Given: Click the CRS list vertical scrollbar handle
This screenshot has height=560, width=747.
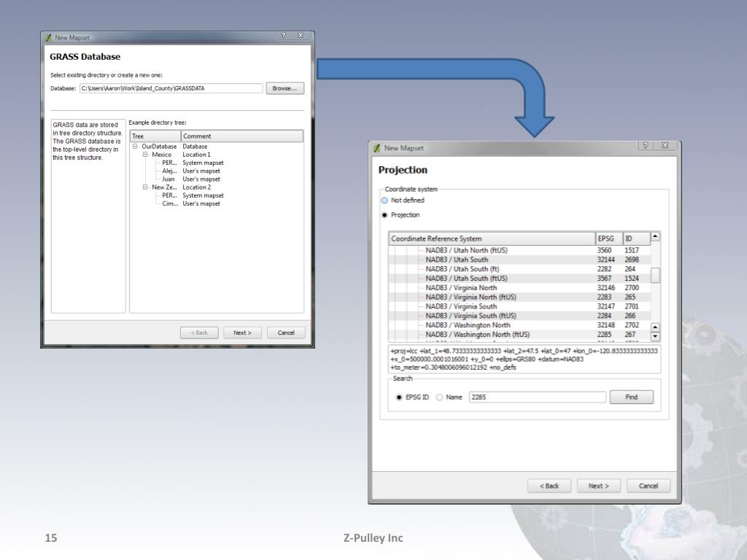Looking at the screenshot, I should pos(655,275).
